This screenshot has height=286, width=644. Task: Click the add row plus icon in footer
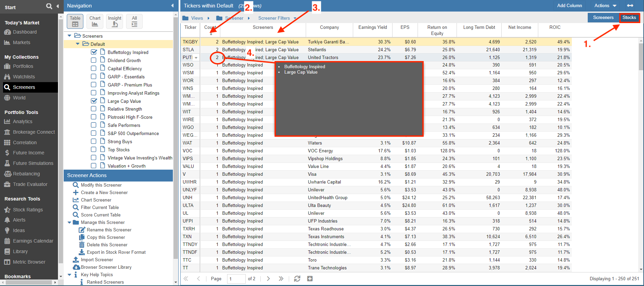point(310,279)
